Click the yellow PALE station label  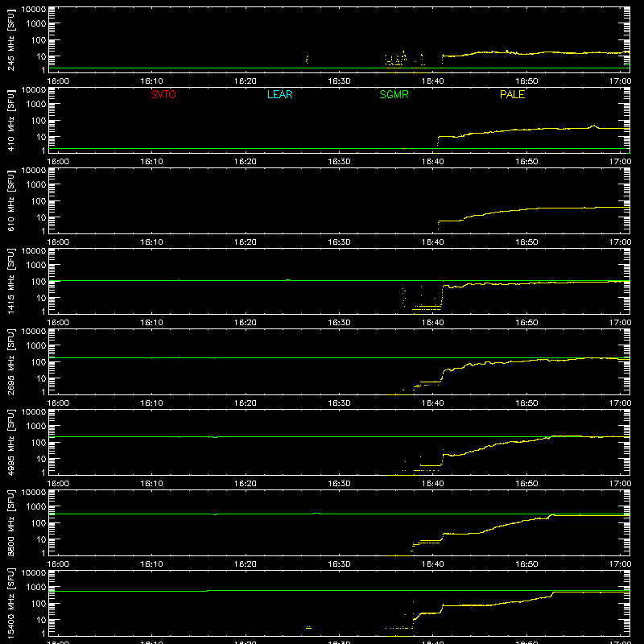click(512, 94)
